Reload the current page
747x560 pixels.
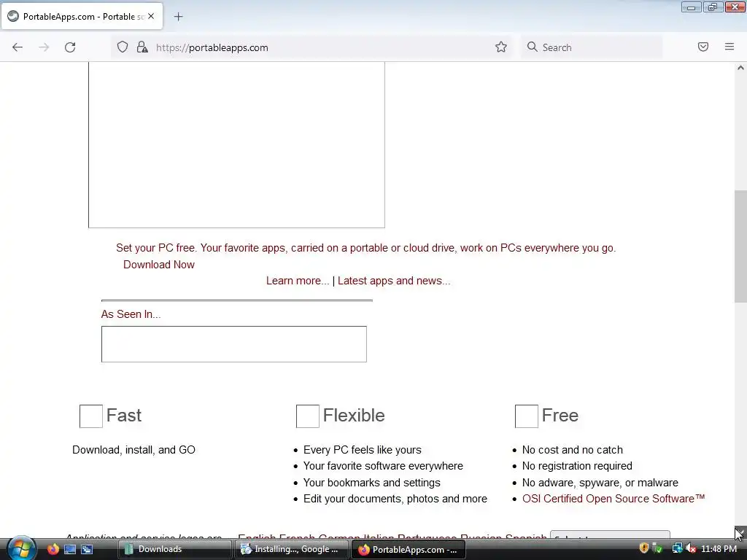pos(70,47)
